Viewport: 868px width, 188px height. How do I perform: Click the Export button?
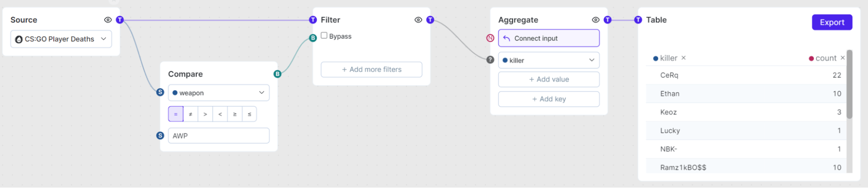click(x=832, y=23)
